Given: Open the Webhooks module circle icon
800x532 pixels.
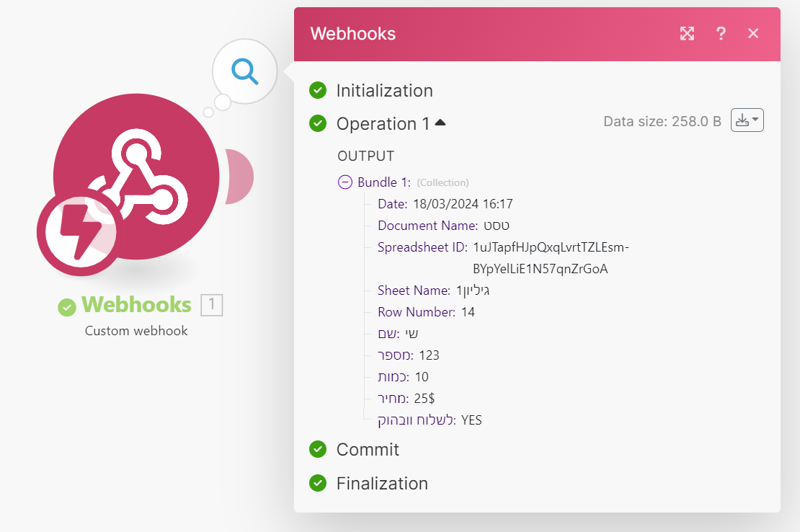Looking at the screenshot, I should coord(136,177).
